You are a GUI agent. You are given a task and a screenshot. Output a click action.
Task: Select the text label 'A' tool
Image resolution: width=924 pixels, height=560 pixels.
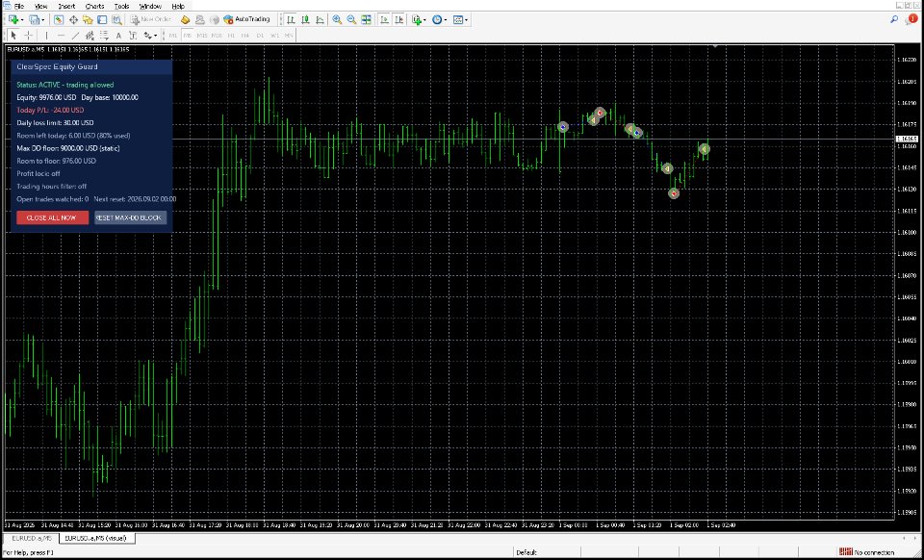coord(118,36)
